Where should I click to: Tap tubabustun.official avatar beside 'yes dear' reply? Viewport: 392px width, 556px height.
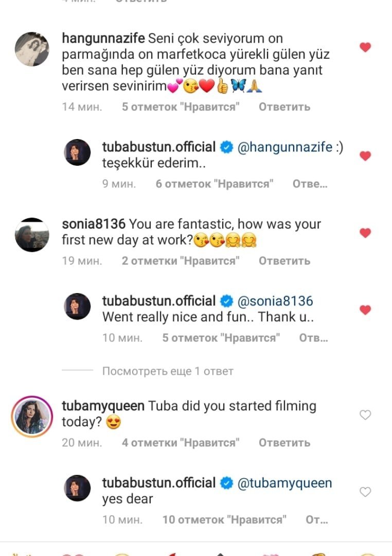point(77,489)
